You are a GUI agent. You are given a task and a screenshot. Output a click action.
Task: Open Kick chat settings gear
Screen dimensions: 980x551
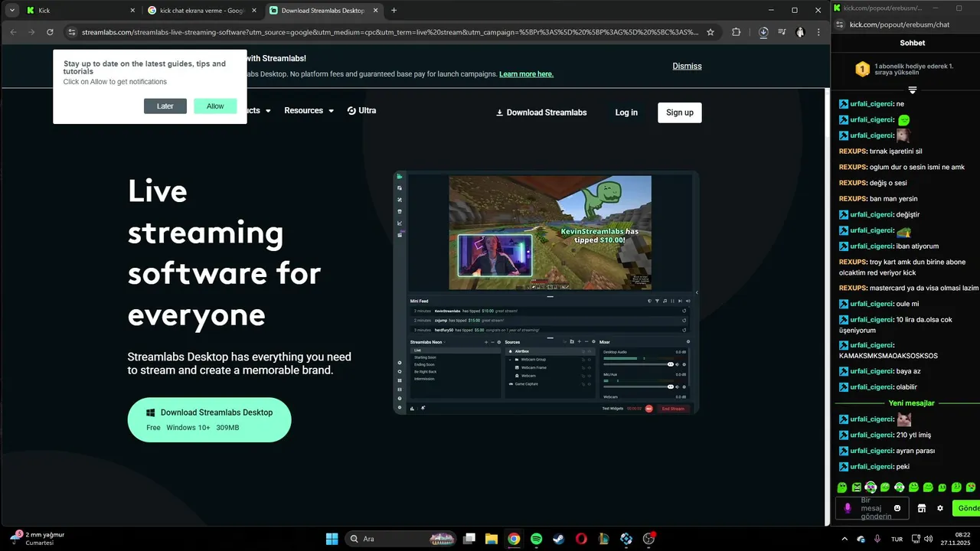click(940, 508)
